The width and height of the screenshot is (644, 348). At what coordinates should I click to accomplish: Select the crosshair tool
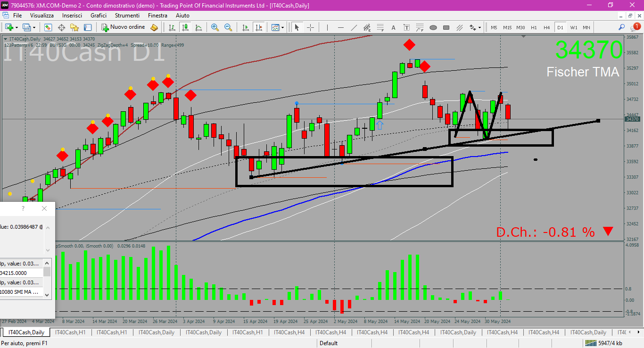point(310,27)
